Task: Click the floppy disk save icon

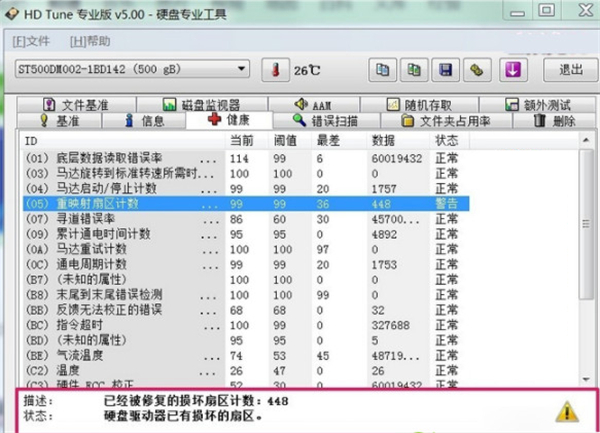Action: pos(445,71)
